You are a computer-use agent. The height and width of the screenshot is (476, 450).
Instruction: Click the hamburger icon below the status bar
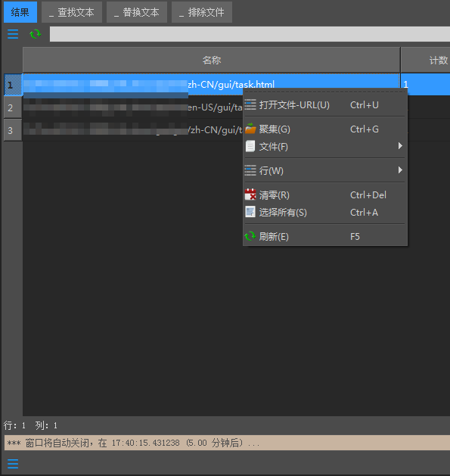[13, 464]
